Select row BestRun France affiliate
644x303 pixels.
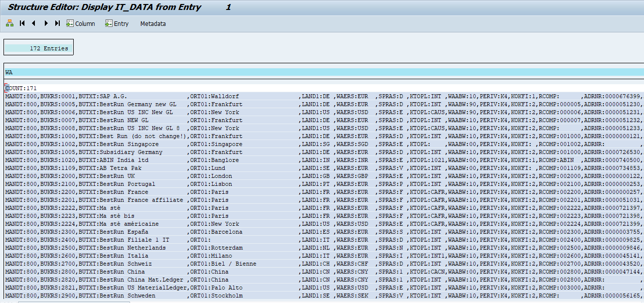pos(324,200)
